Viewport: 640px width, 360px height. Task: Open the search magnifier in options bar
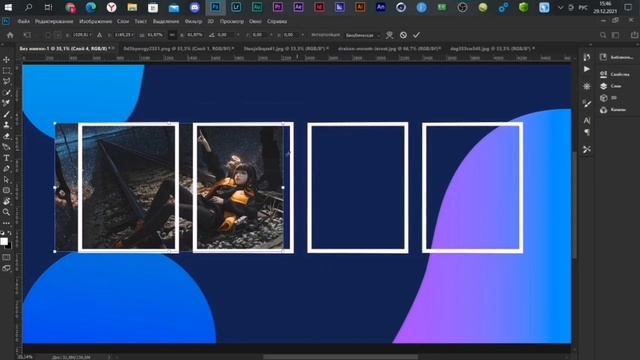(603, 36)
